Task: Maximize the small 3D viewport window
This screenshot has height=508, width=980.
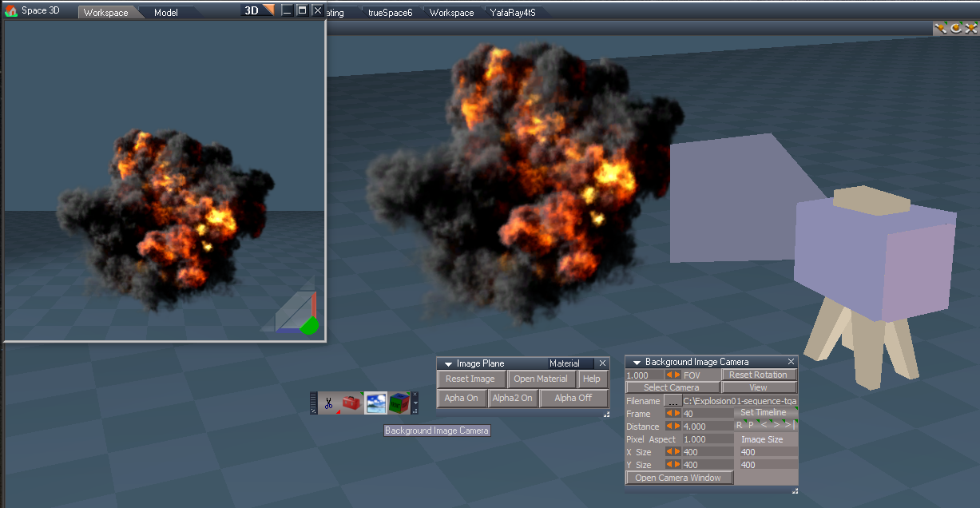Action: point(302,10)
